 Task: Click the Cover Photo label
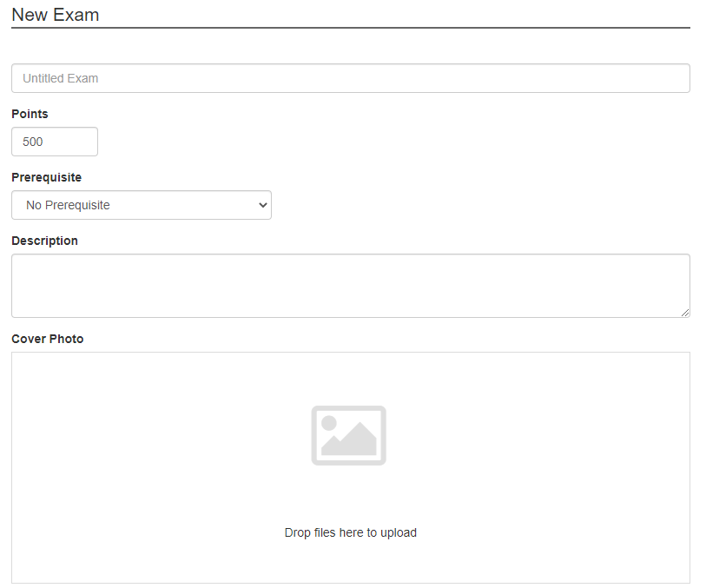click(47, 339)
